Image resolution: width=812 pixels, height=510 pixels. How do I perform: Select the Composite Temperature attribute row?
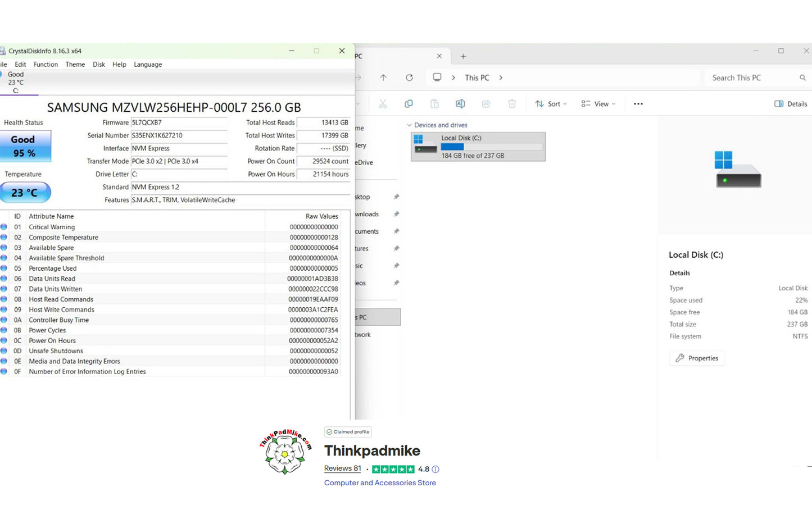(170, 238)
